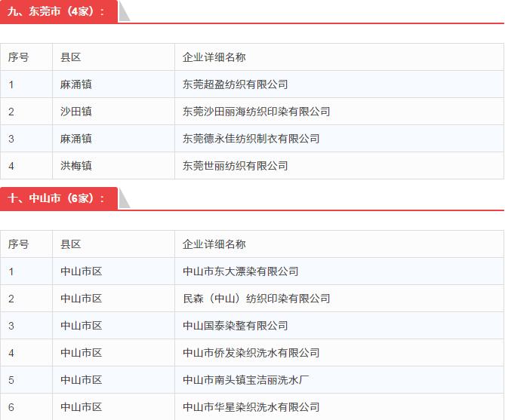Click 沙田镇 district cell
This screenshot has height=420, width=505.
pyautogui.click(x=76, y=112)
